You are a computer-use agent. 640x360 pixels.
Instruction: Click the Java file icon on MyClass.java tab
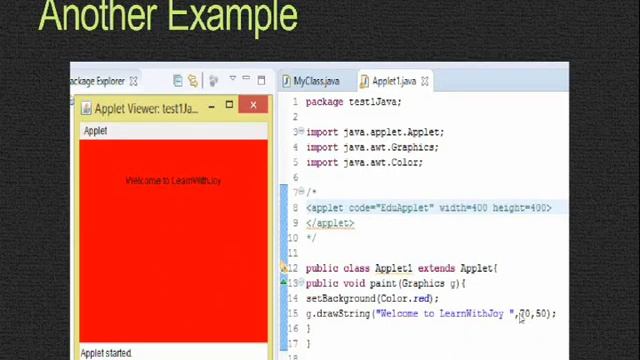[x=286, y=81]
